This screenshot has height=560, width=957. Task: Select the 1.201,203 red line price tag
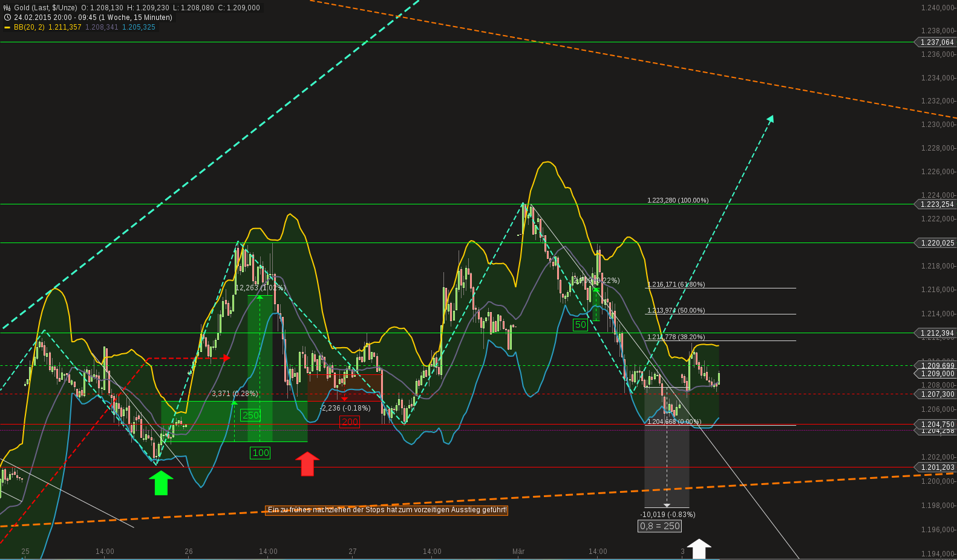click(x=936, y=467)
